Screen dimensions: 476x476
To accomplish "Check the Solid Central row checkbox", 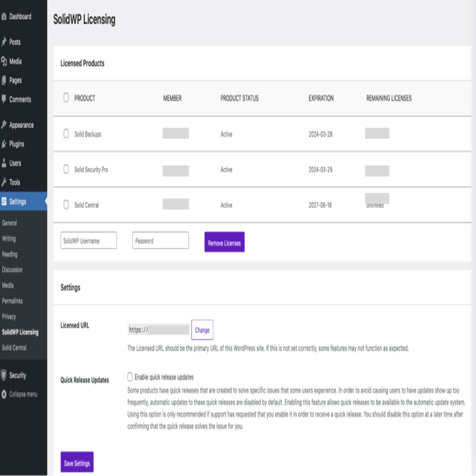I will pyautogui.click(x=66, y=205).
